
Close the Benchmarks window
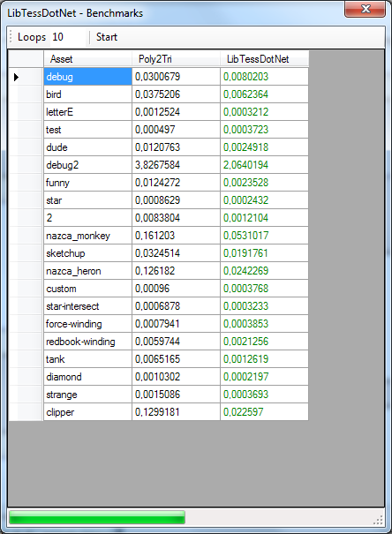[366, 9]
